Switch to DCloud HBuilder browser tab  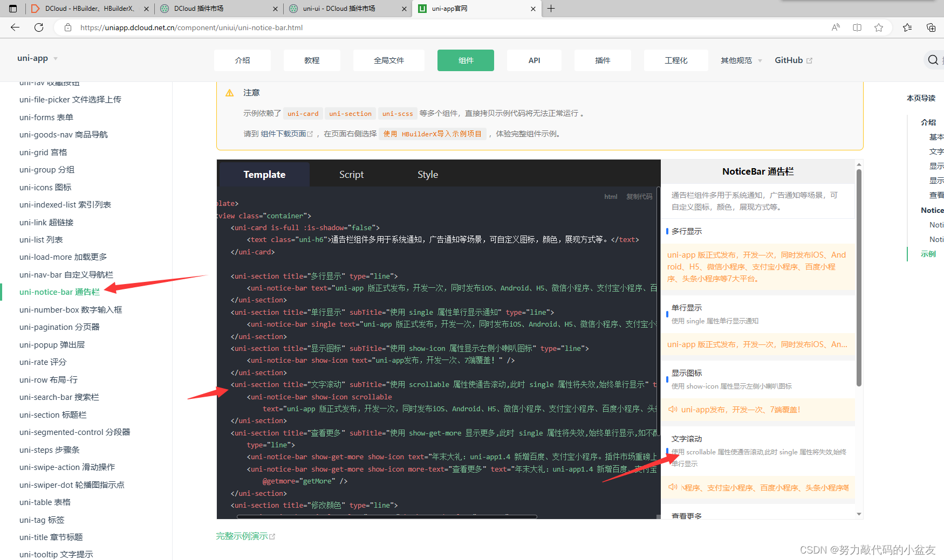pyautogui.click(x=90, y=9)
